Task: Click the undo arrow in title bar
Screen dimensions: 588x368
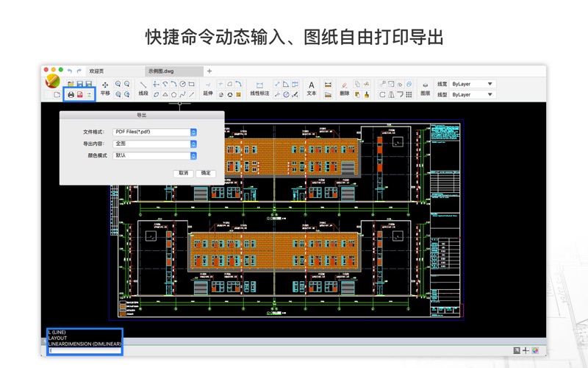Action: 70,71
